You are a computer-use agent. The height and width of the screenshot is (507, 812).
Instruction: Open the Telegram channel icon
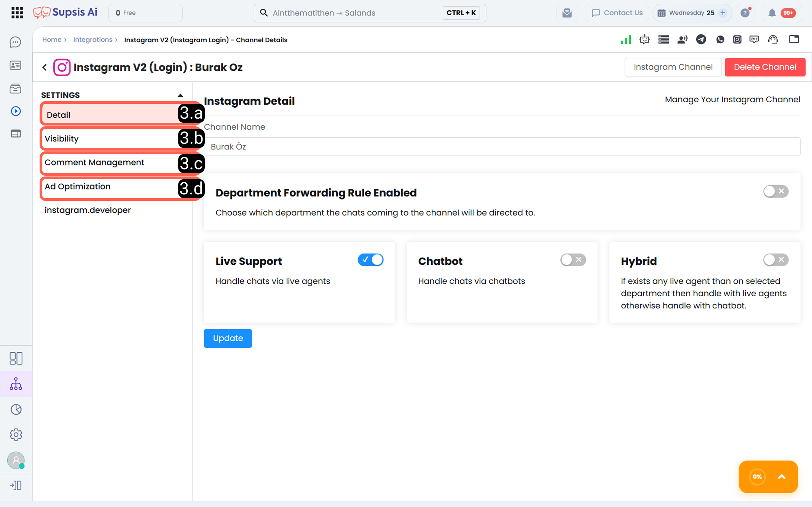coord(701,40)
